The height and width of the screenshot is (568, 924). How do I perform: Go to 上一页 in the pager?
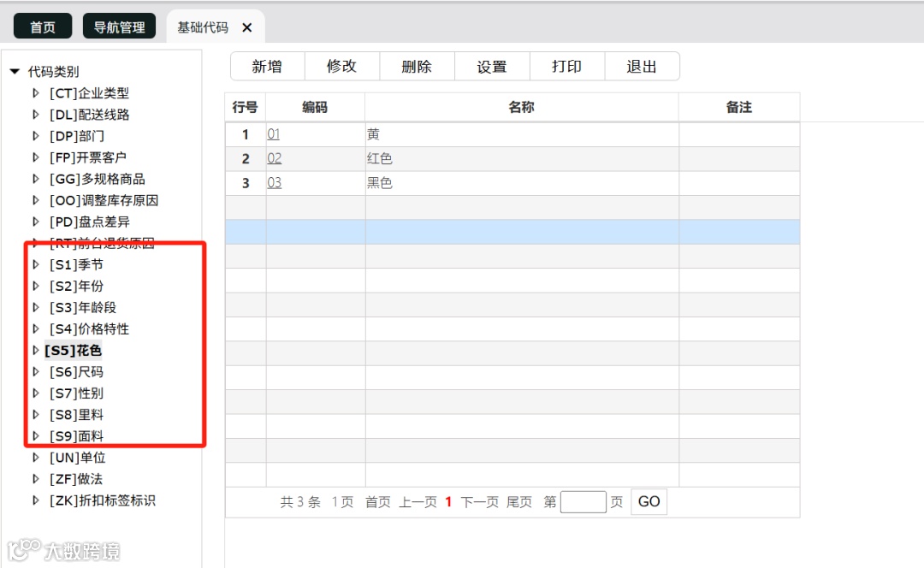tap(418, 502)
